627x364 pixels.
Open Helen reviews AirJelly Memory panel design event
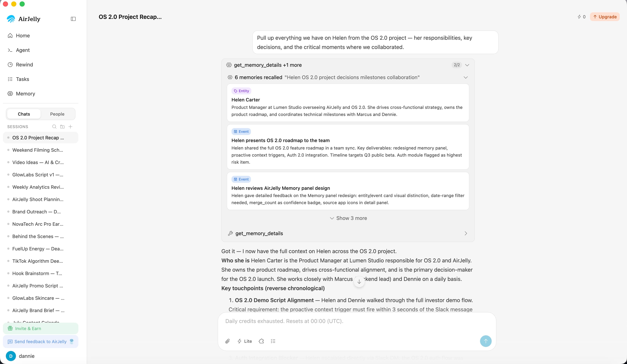pyautogui.click(x=348, y=191)
